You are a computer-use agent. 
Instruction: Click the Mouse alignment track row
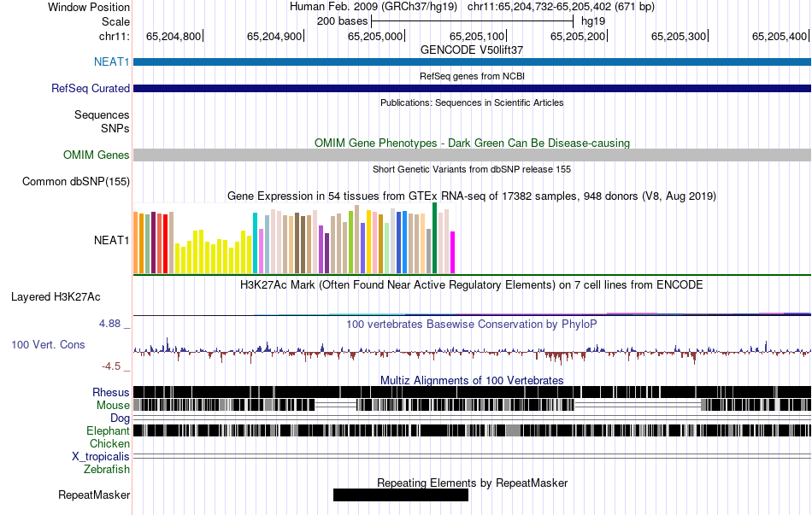tap(472, 405)
